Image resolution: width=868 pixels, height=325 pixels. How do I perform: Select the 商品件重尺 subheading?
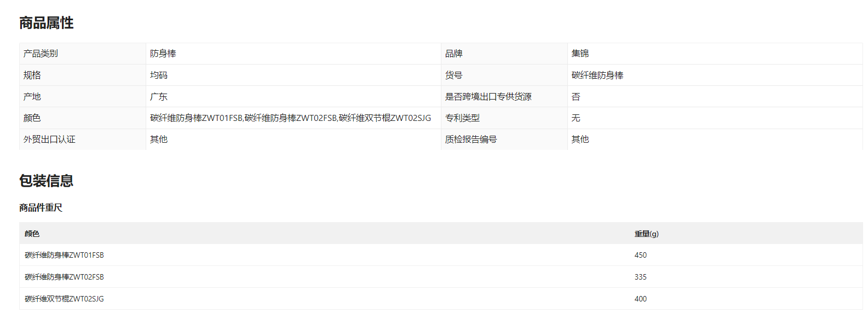pyautogui.click(x=41, y=208)
